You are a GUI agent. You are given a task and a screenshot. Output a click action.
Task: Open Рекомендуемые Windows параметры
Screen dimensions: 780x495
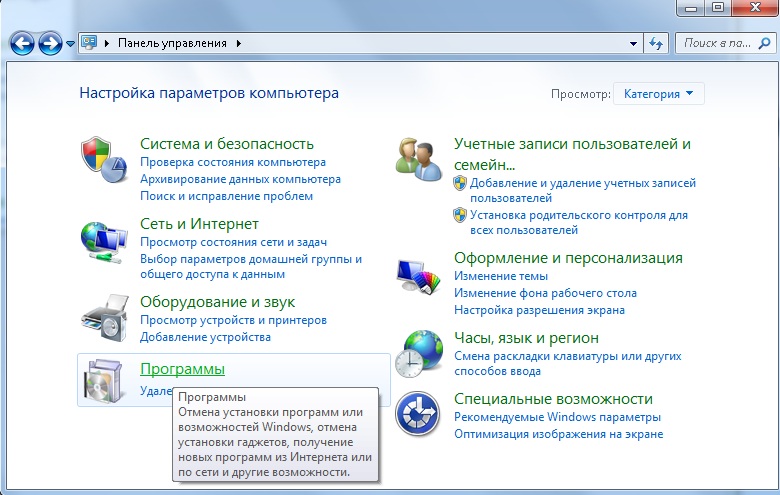pos(557,416)
